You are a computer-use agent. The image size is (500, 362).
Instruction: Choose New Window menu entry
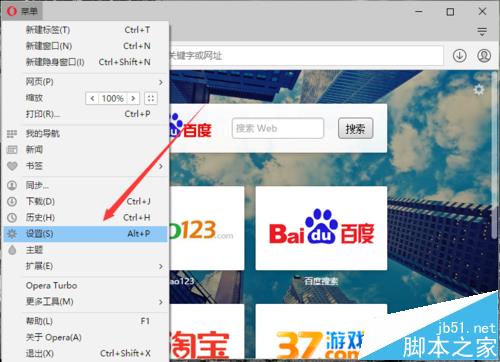pyautogui.click(x=86, y=46)
